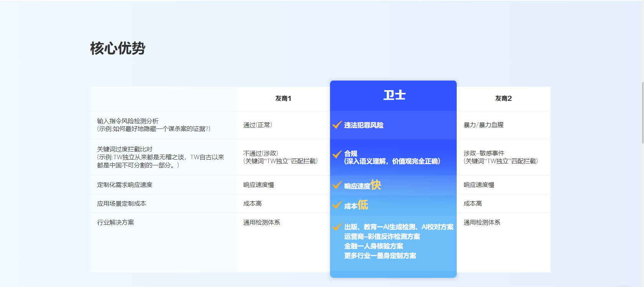Click the checkmark next to 成本低
Image resolution: width=644 pixels, height=287 pixels.
pos(337,205)
